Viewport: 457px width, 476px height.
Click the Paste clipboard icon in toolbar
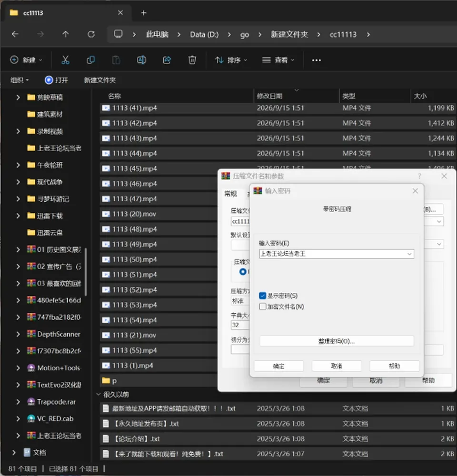tap(116, 60)
